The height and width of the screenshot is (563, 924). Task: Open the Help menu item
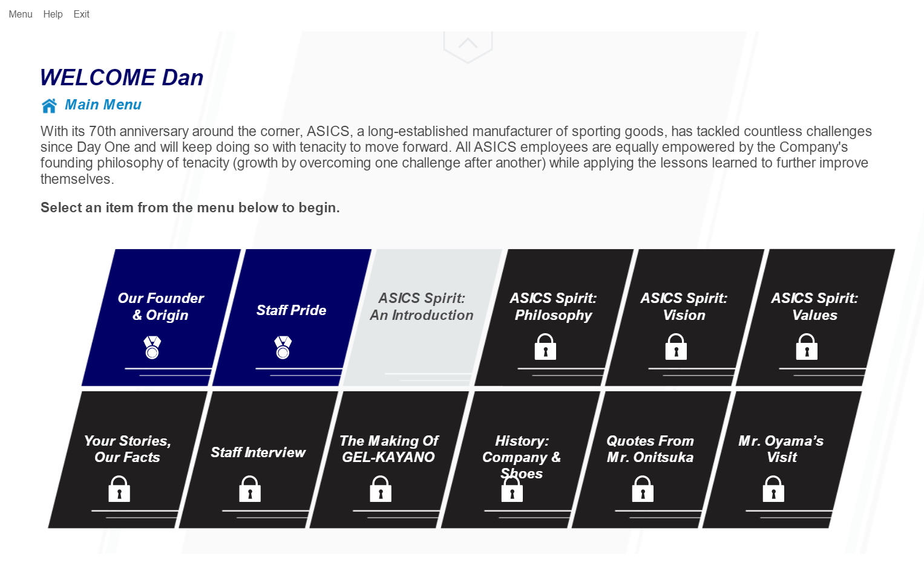53,14
